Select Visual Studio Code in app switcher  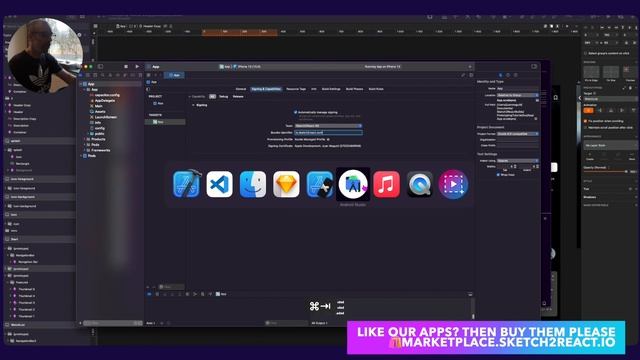tap(220, 184)
